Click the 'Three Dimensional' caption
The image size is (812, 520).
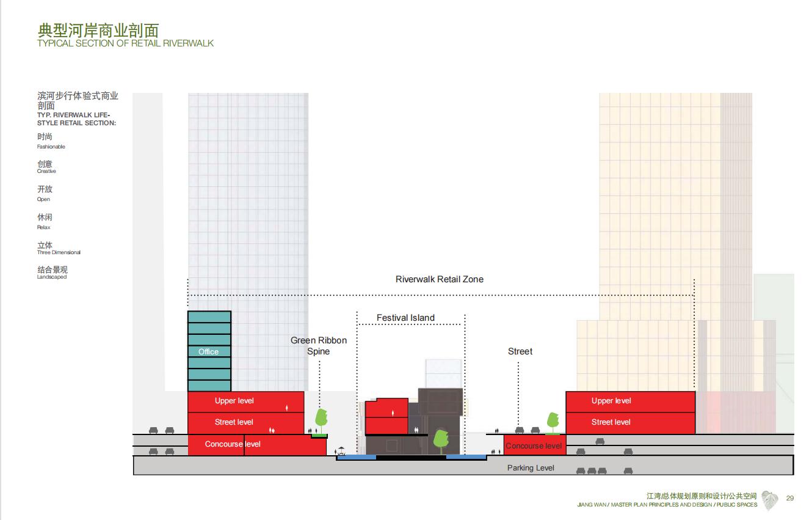[x=59, y=252]
